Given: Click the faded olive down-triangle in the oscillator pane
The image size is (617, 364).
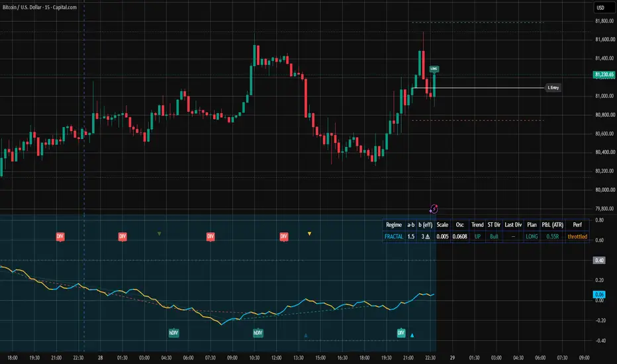Looking at the screenshot, I should pyautogui.click(x=159, y=234).
